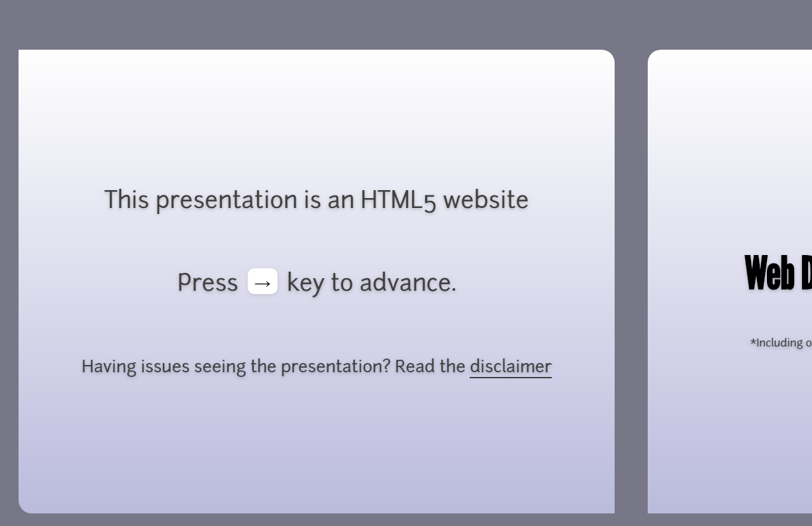Image resolution: width=812 pixels, height=526 pixels.
Task: Click the word Press before the arrow
Action: tap(207, 282)
